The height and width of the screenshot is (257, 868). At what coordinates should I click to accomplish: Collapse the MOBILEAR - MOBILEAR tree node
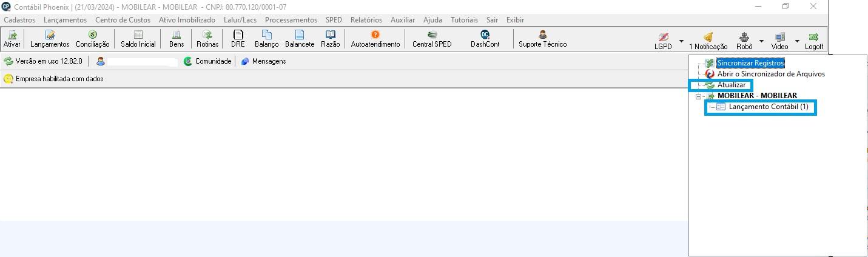(699, 96)
